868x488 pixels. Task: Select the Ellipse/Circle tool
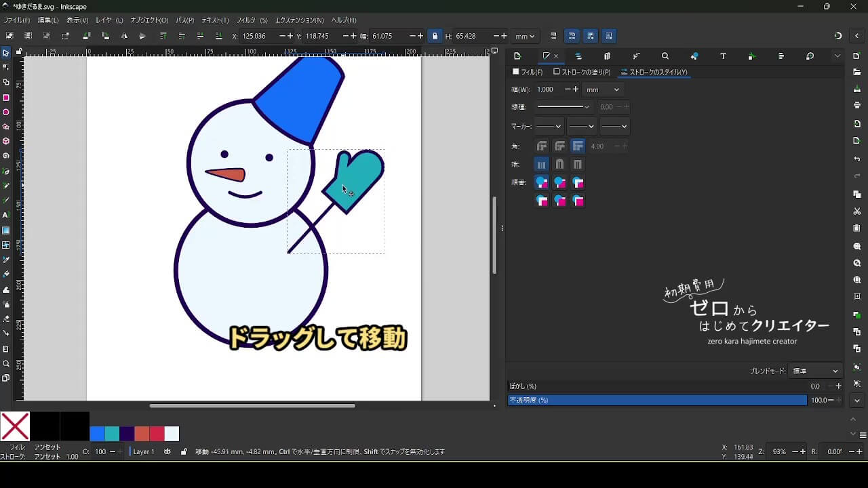pos(6,113)
